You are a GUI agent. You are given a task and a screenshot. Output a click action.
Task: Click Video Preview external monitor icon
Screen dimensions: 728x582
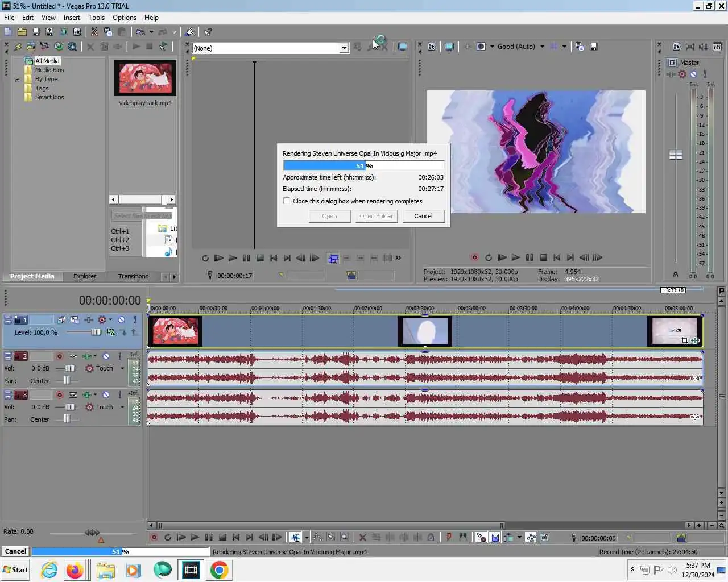click(449, 47)
